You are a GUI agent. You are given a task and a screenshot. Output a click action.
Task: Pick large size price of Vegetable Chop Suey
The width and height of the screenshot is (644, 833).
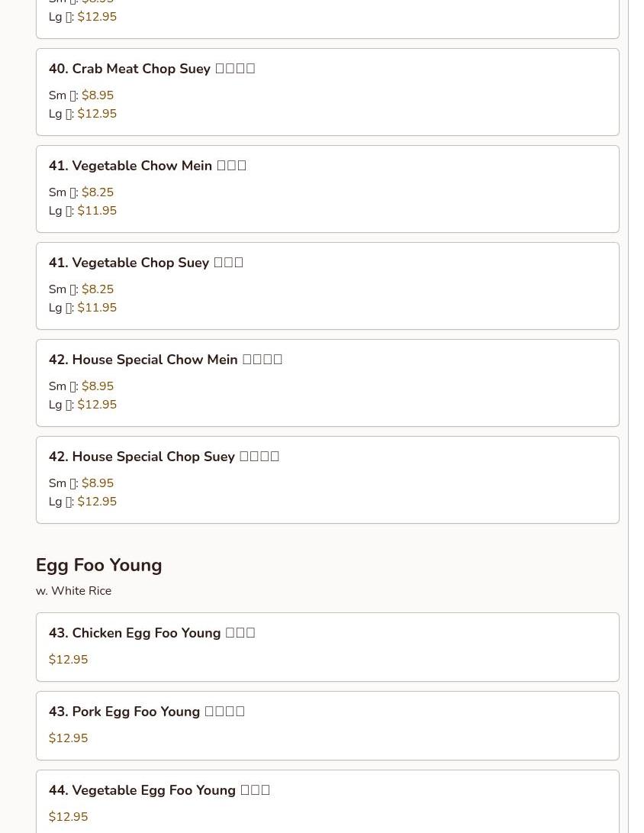coord(97,308)
